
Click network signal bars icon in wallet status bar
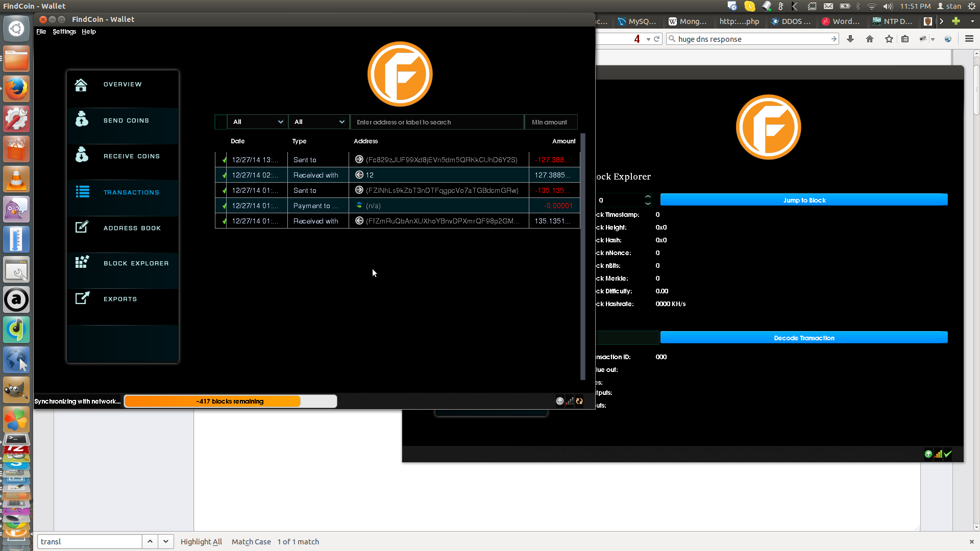coord(570,401)
